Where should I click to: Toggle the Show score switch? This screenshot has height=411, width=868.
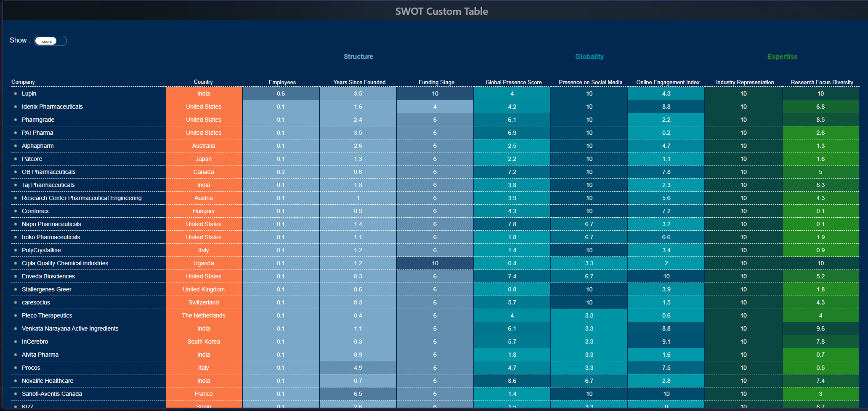tap(50, 41)
